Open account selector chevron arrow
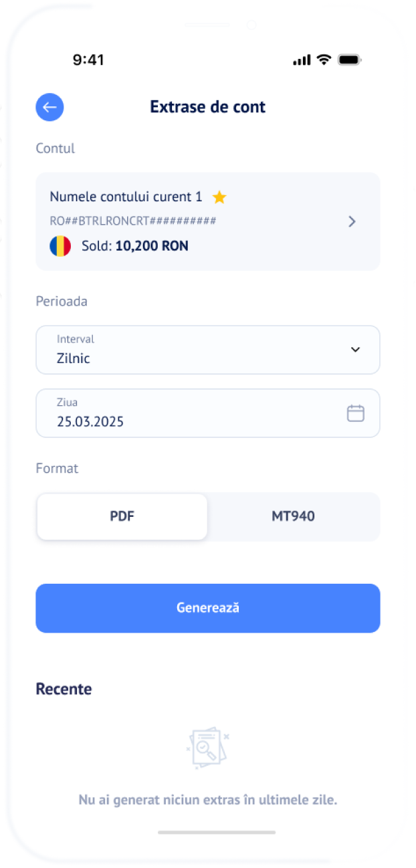The height and width of the screenshot is (868, 416). (352, 221)
